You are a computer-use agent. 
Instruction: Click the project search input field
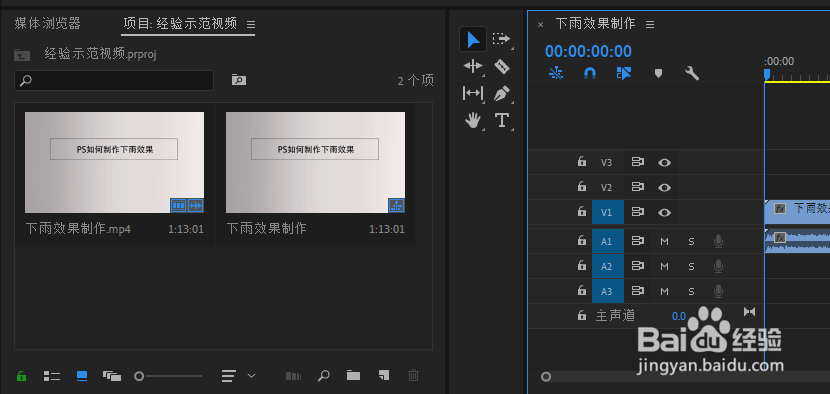point(114,80)
